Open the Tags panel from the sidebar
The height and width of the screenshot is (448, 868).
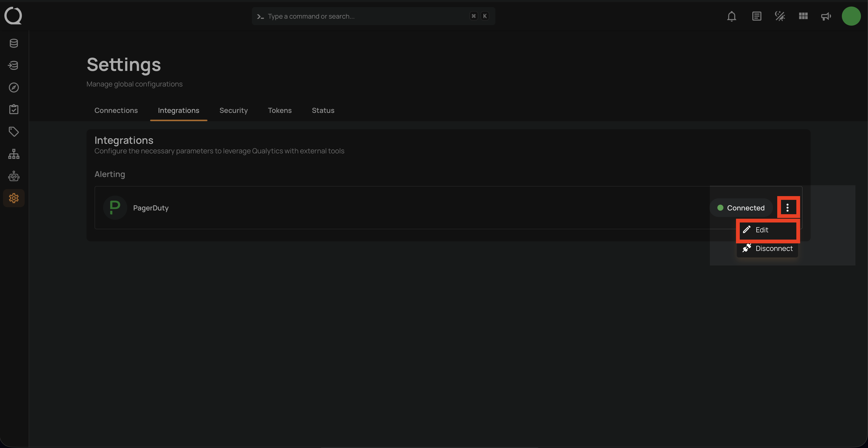click(x=14, y=132)
